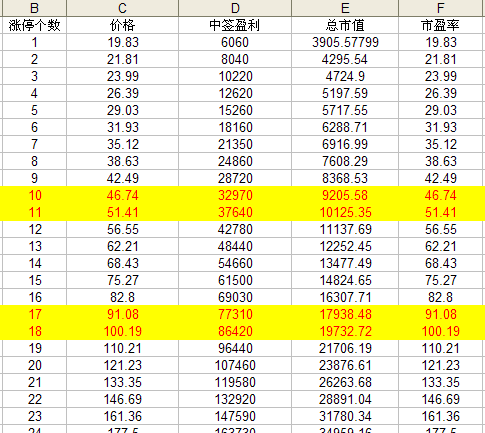Click the 涨停个数 header cell

(x=34, y=25)
